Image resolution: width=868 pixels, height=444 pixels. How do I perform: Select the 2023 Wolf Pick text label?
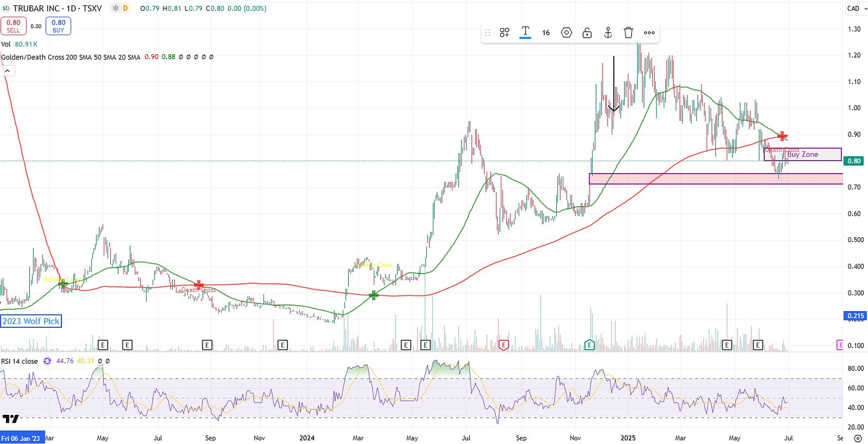(31, 321)
